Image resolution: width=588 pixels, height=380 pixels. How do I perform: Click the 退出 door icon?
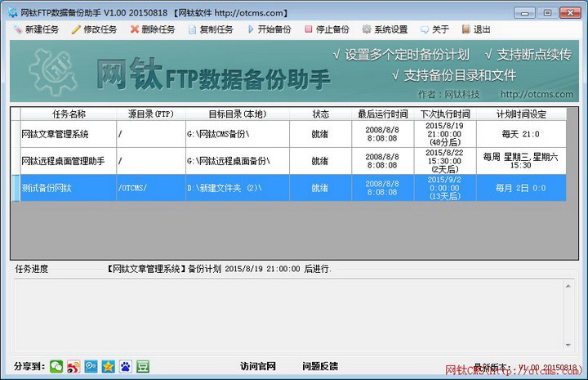(x=465, y=29)
